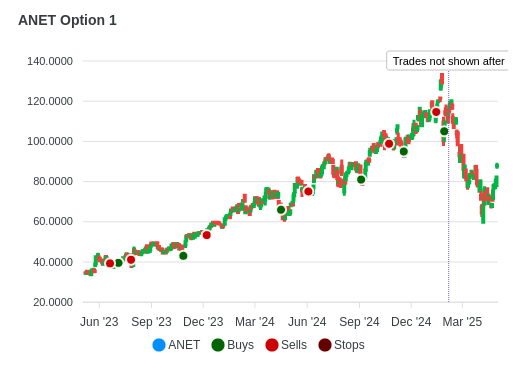Screen dimensions: 530x380
Task: Click the Mar '24 x-axis label
Action: (x=255, y=322)
